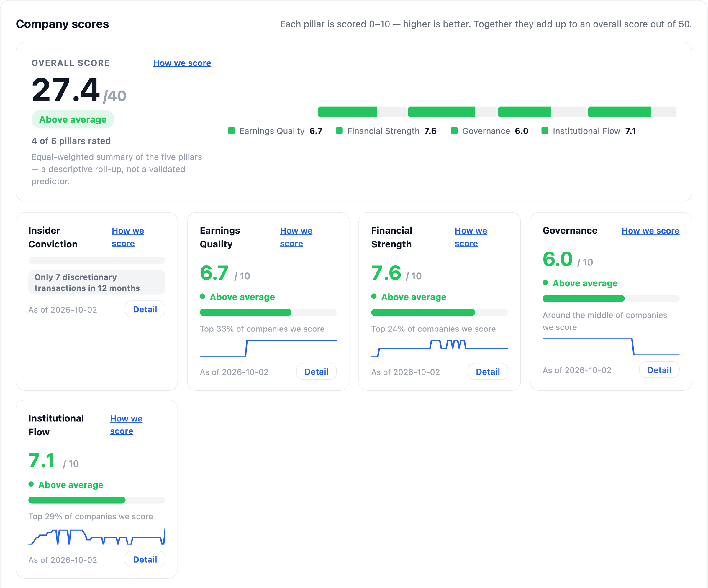Open Governance 'How we score' link
The image size is (708, 588).
[x=650, y=231]
